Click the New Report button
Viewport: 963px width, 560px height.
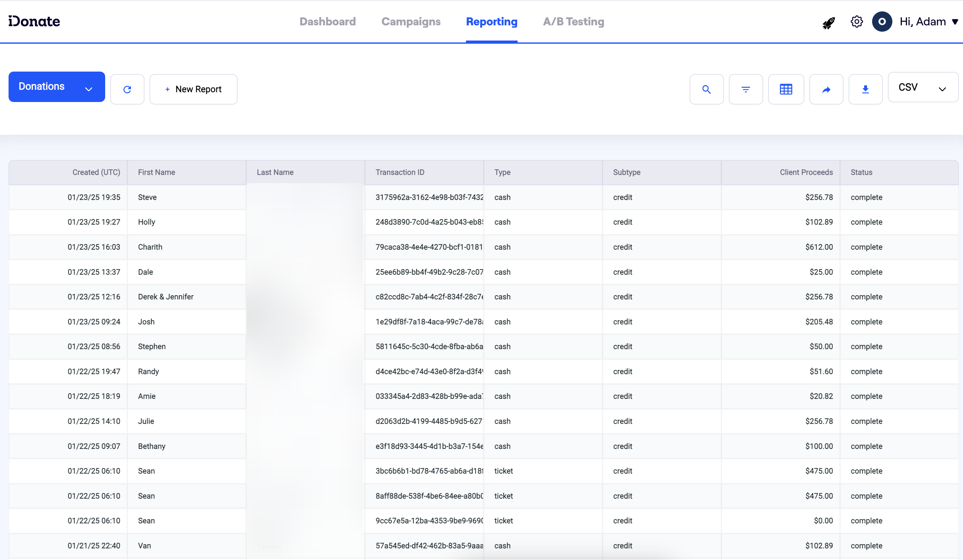(193, 89)
